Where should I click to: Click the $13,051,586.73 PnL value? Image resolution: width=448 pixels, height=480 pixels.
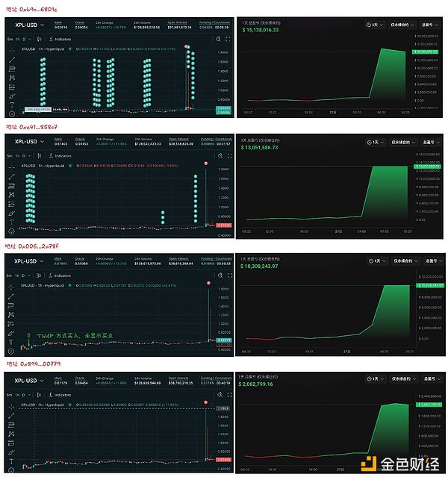259,148
